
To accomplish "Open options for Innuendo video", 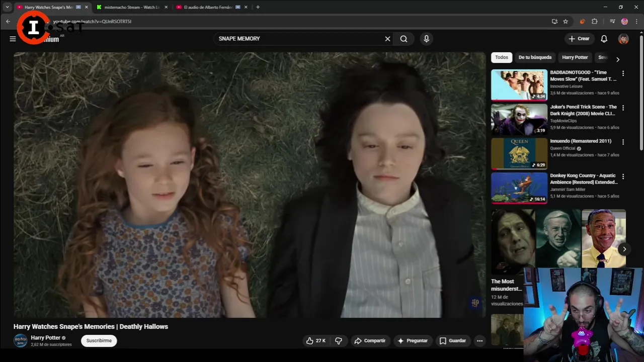I will pos(623,142).
